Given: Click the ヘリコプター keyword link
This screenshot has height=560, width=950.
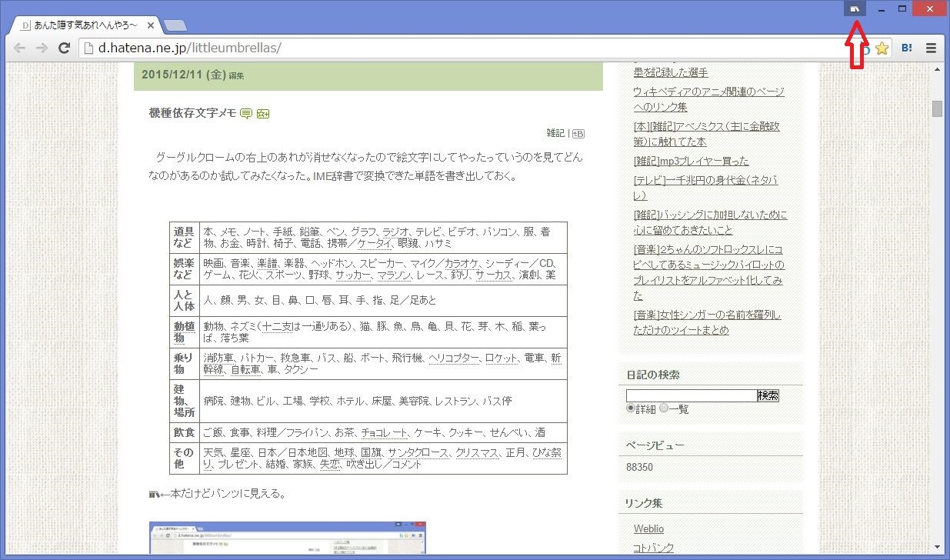Looking at the screenshot, I should [454, 358].
